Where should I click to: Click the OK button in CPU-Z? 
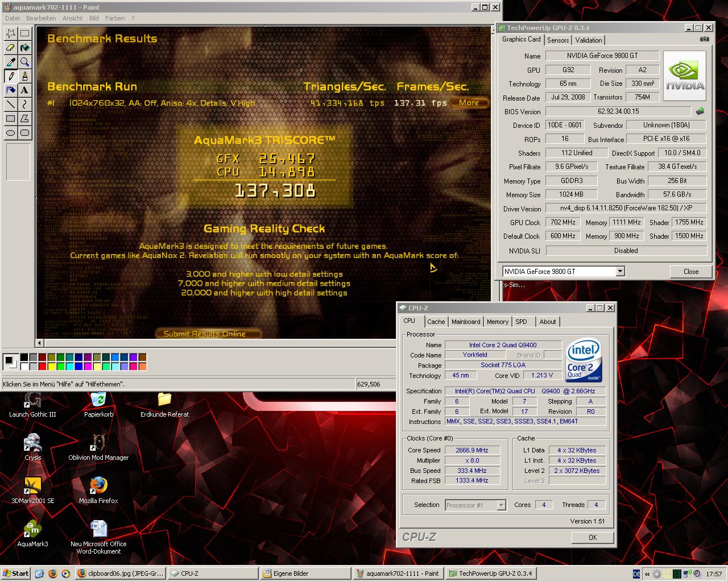[x=593, y=538]
